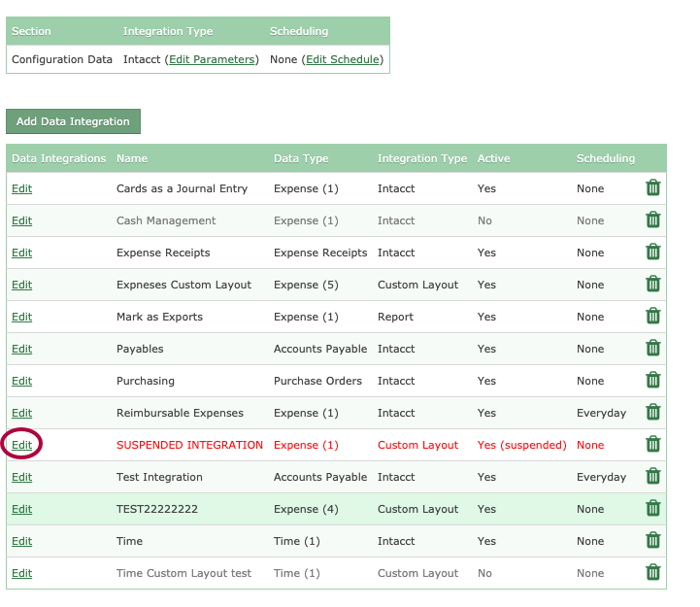Click the Add Data Integration button
Screen dimensions: 700x607
click(x=73, y=121)
